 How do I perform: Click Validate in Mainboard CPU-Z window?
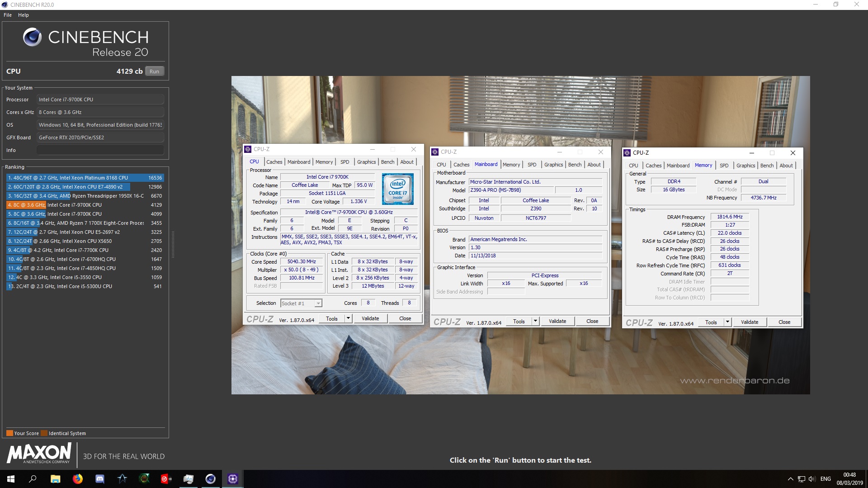coord(557,321)
